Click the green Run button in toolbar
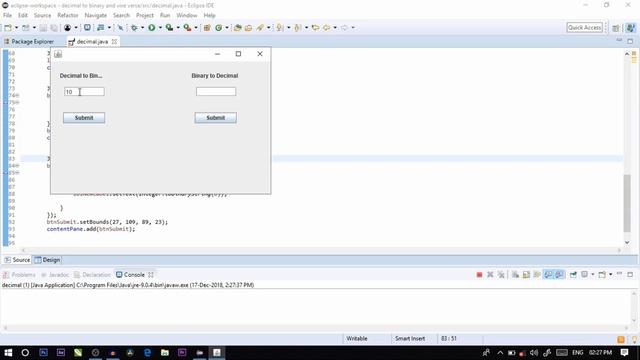The width and height of the screenshot is (640, 360). pos(151,28)
